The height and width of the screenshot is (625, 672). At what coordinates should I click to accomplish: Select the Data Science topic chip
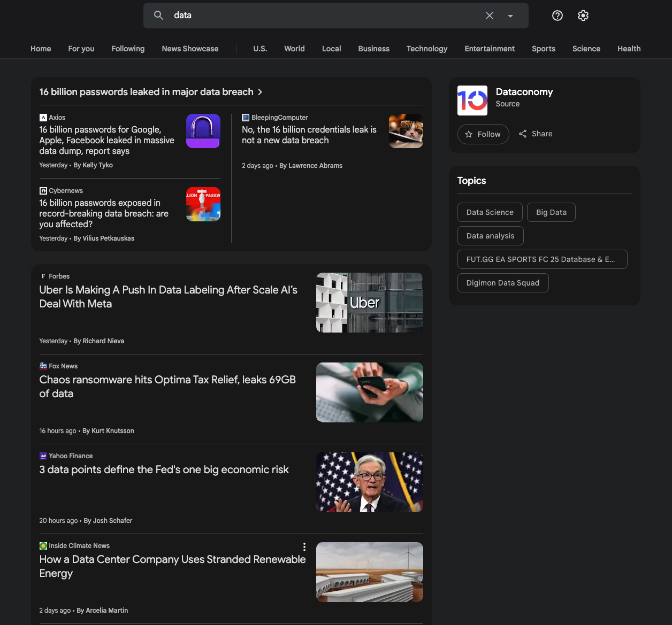click(489, 212)
